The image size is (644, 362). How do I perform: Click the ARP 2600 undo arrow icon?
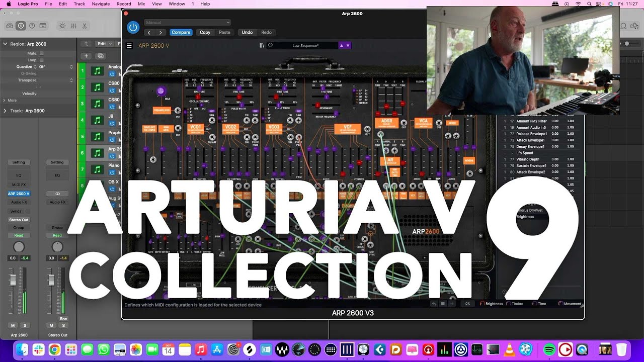pyautogui.click(x=434, y=304)
